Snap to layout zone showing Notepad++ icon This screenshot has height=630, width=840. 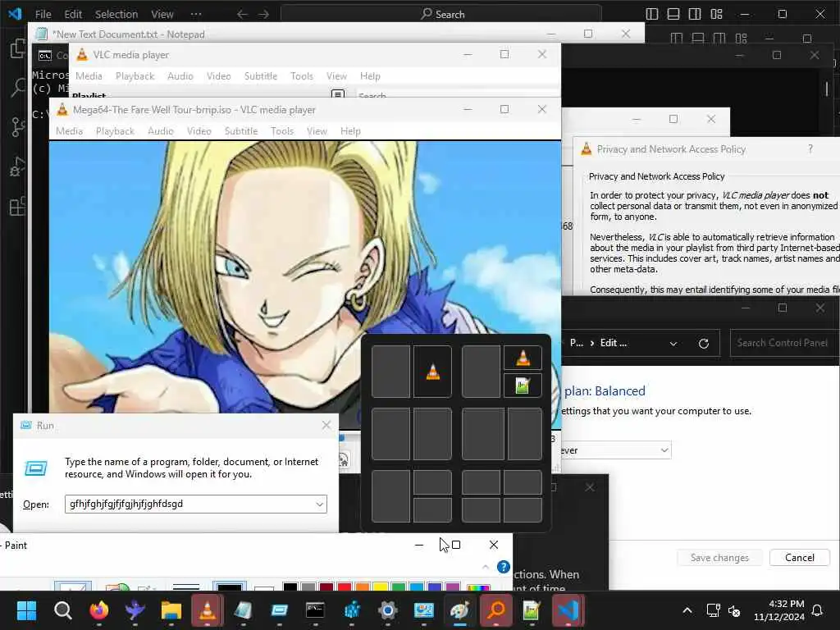523,386
